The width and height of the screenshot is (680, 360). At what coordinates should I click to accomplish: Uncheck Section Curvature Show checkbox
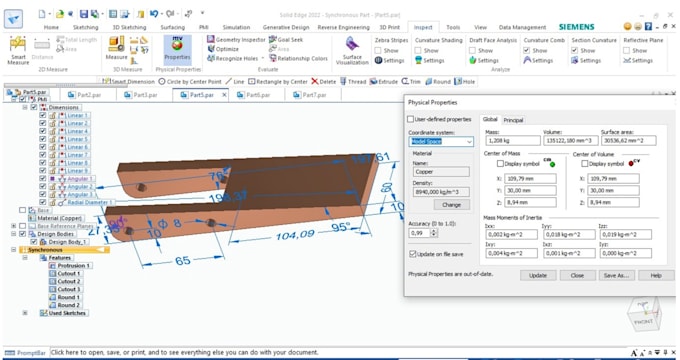(x=574, y=50)
